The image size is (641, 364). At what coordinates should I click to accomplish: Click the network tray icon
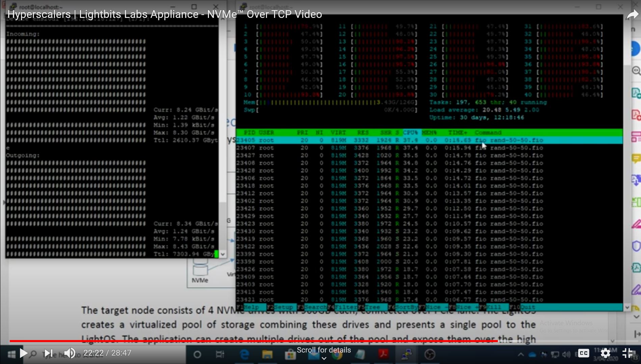pos(555,355)
